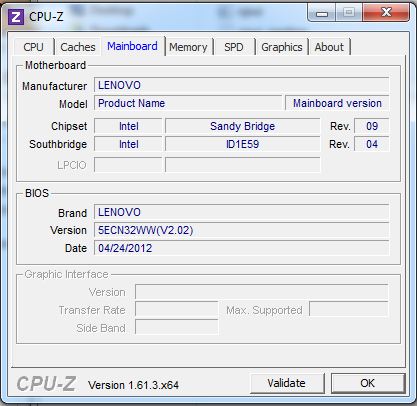Open the SPD tab
Viewport: 417px width, 406px height.
tap(234, 47)
